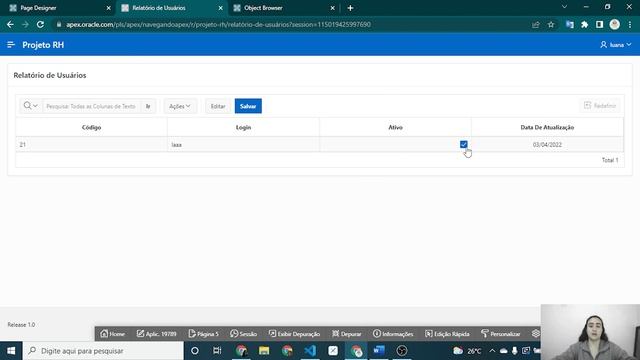Screen dimensions: 640x360
Task: Click Edição Rápida in developer toolbar
Action: point(447,333)
